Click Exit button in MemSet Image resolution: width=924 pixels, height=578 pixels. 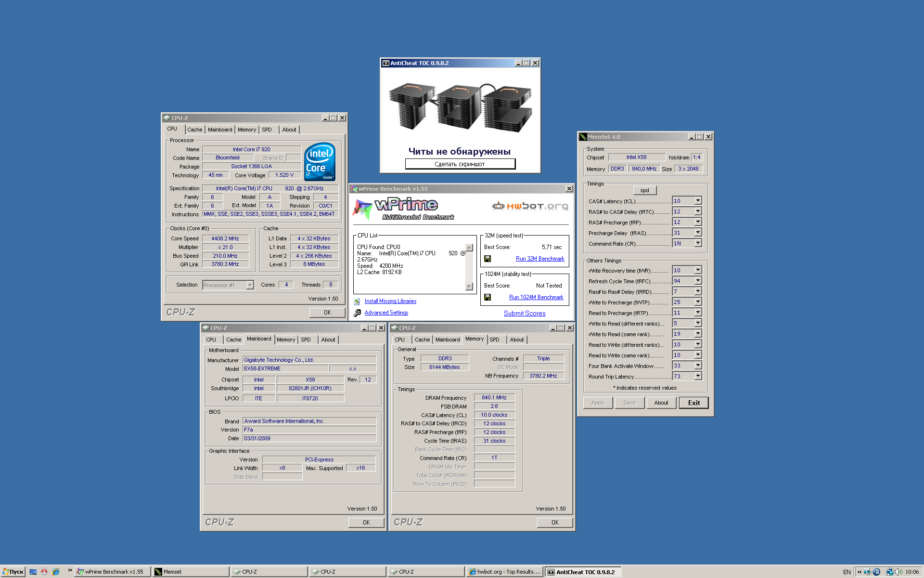693,403
